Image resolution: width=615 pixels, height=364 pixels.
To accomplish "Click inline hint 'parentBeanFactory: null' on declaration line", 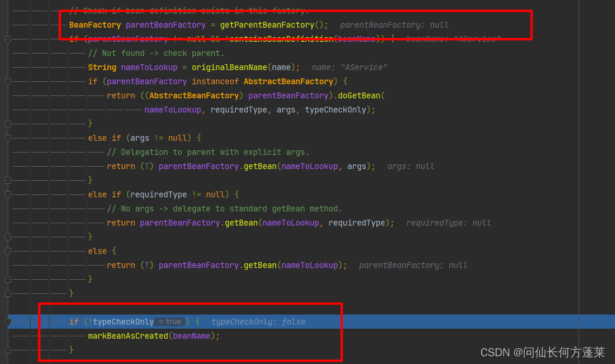I will [x=394, y=25].
